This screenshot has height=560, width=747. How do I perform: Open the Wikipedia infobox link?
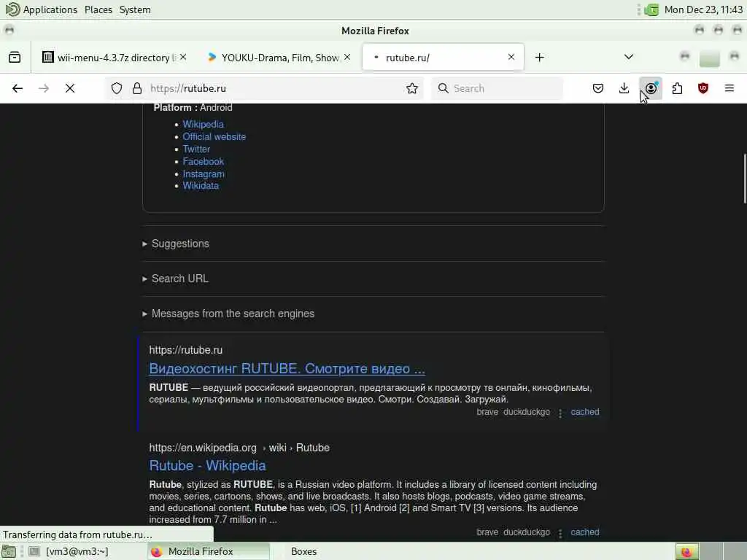click(203, 124)
